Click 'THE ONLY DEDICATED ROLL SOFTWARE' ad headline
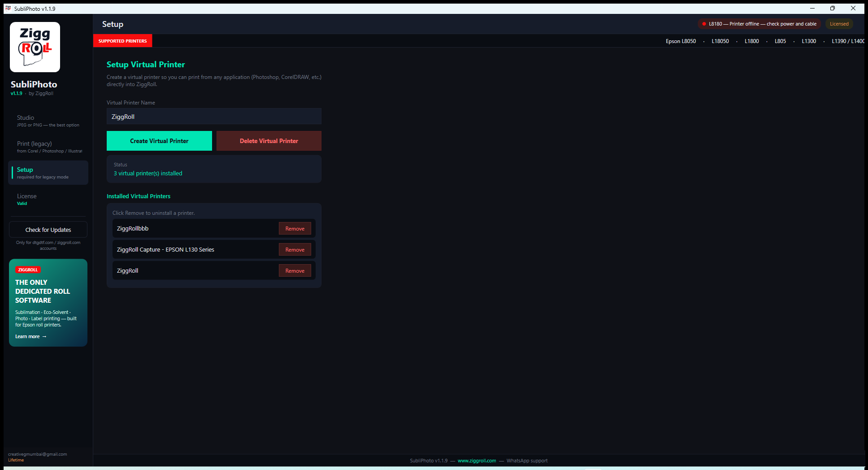Viewport: 868px width, 470px height. [x=43, y=292]
